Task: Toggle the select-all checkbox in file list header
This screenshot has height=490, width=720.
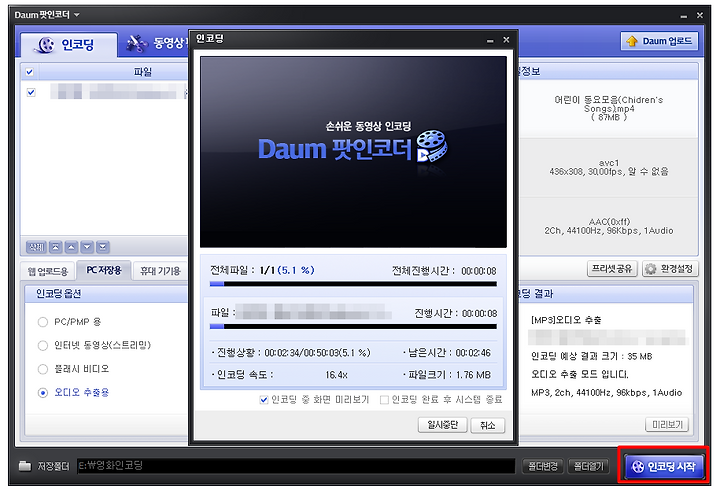Action: (x=30, y=72)
